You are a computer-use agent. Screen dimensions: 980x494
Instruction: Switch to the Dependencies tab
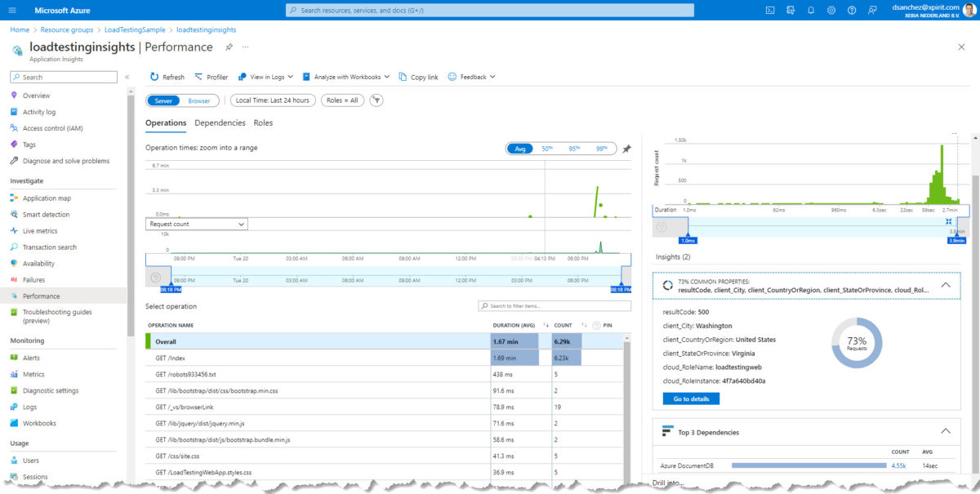click(x=220, y=123)
